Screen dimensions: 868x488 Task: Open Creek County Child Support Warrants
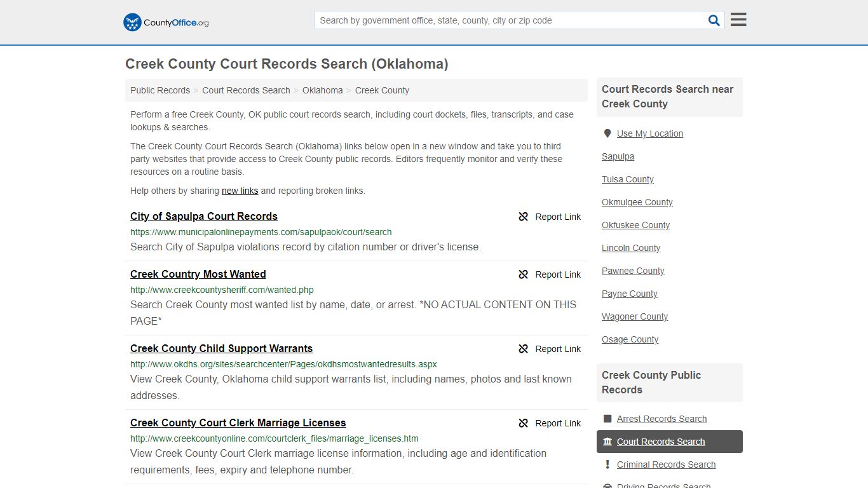pos(221,348)
